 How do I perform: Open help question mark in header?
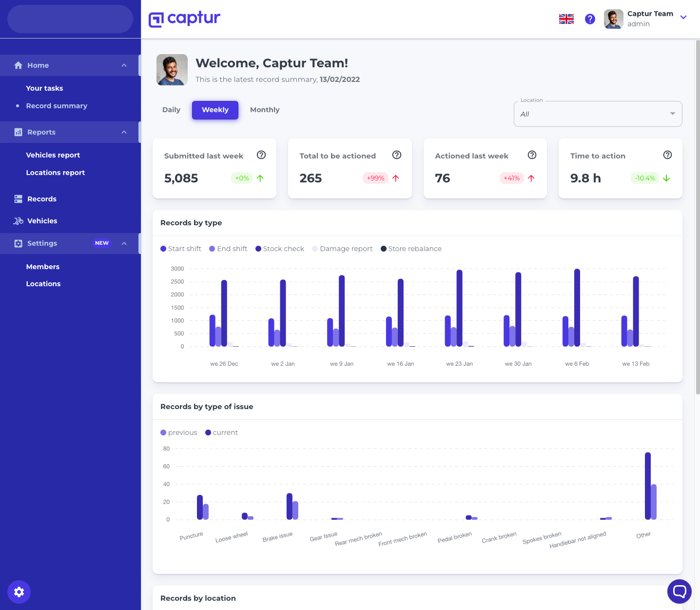tap(590, 19)
